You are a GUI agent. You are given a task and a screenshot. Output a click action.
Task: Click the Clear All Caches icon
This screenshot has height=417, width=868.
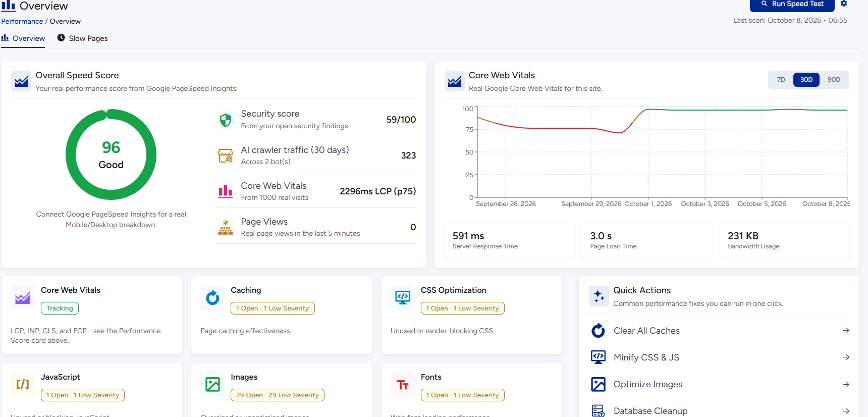(x=598, y=331)
